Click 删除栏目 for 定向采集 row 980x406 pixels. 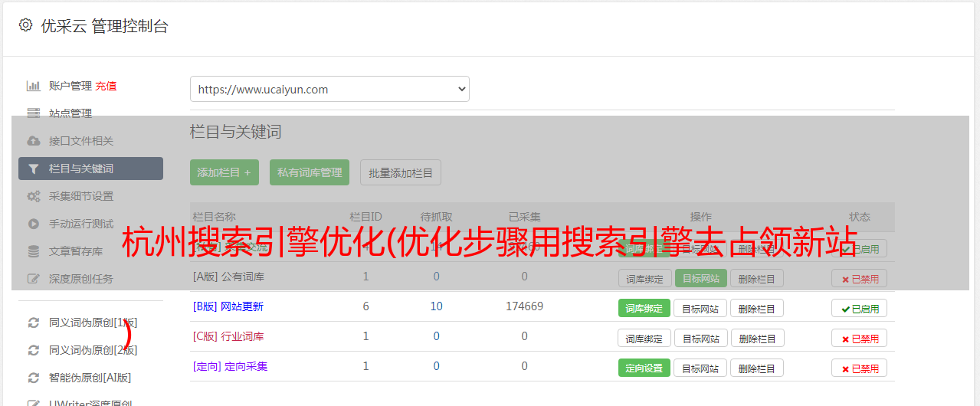pyautogui.click(x=756, y=368)
